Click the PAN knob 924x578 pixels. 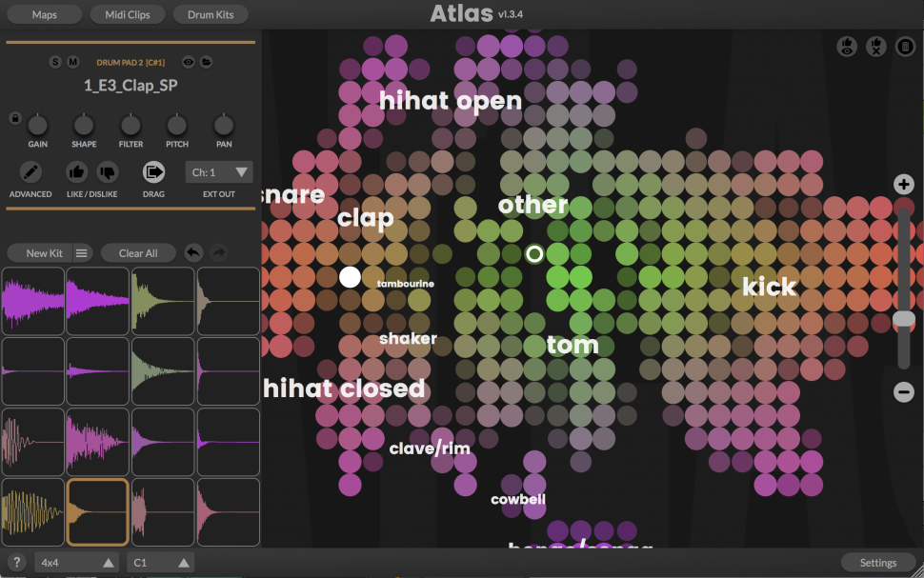[224, 125]
